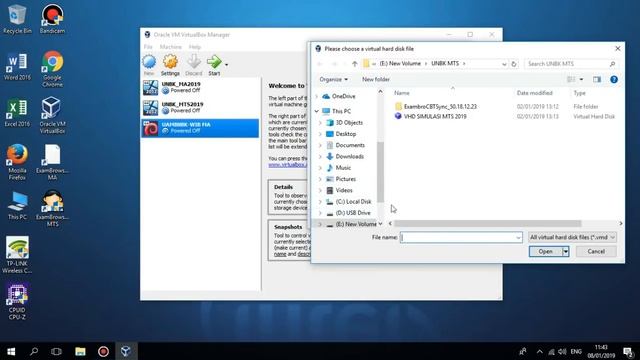Image resolution: width=640 pixels, height=360 pixels.
Task: Launch Oracle VM VirtualBox desktop shortcut
Action: point(52,116)
